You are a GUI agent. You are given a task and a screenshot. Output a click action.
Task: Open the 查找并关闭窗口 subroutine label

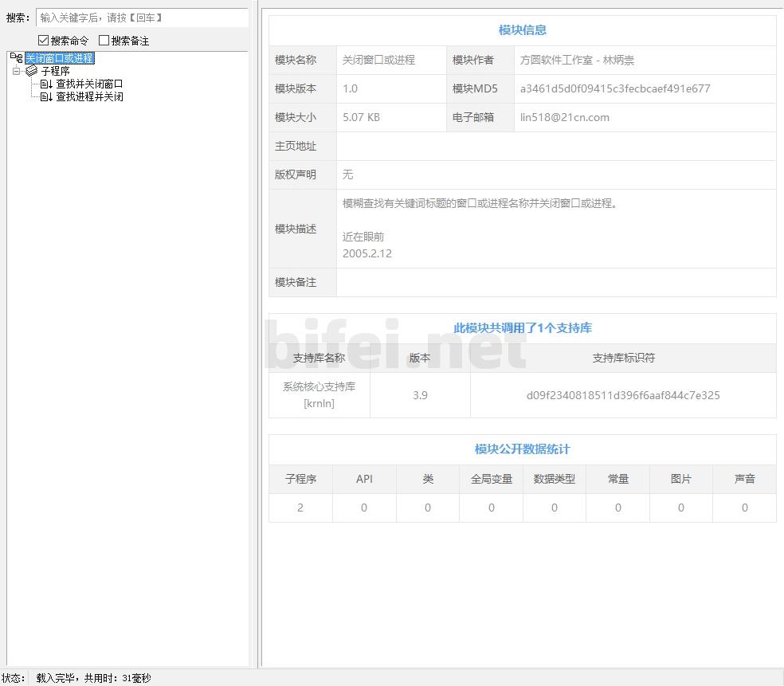point(89,84)
